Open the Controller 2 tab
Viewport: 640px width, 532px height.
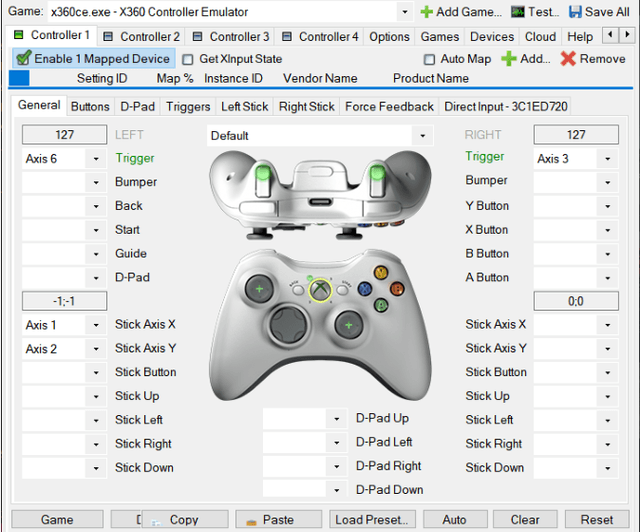coord(141,37)
